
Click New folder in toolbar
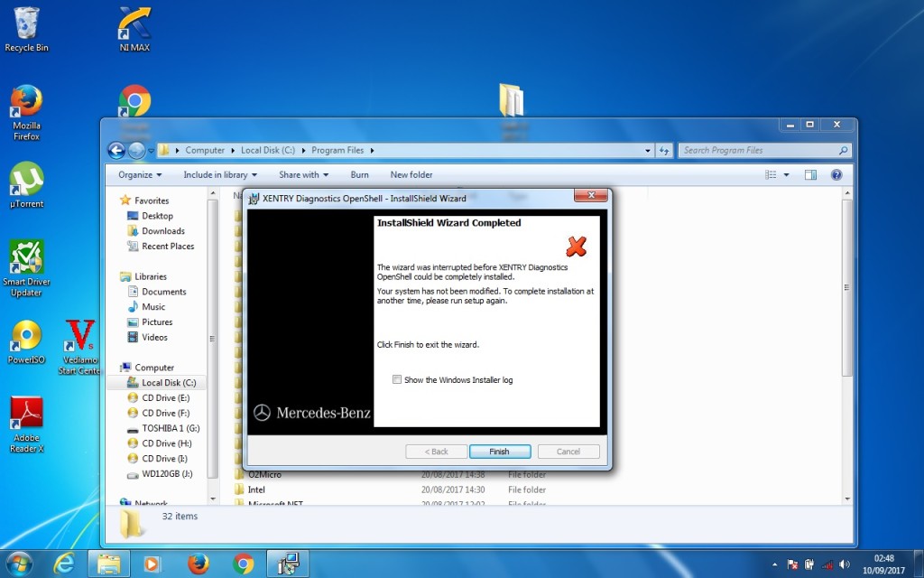(x=411, y=175)
